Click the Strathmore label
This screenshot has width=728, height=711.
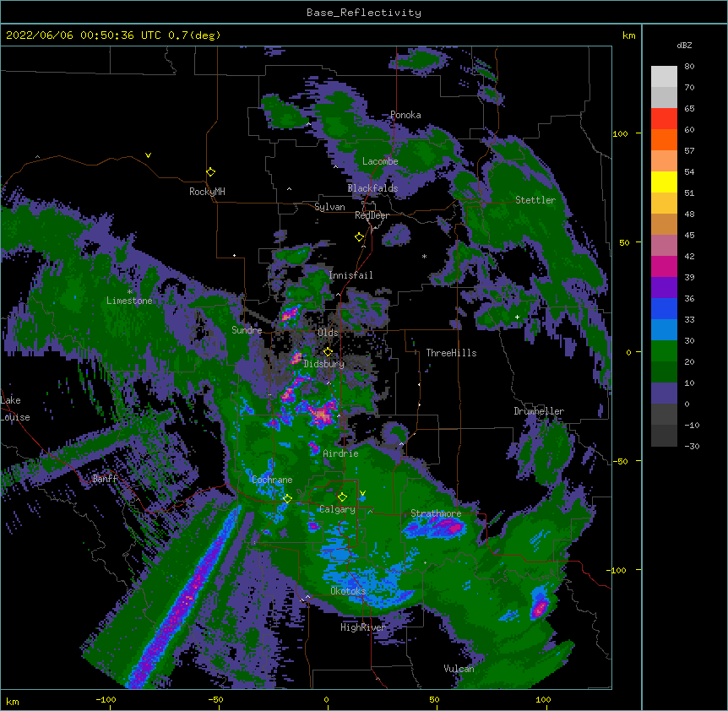(436, 513)
